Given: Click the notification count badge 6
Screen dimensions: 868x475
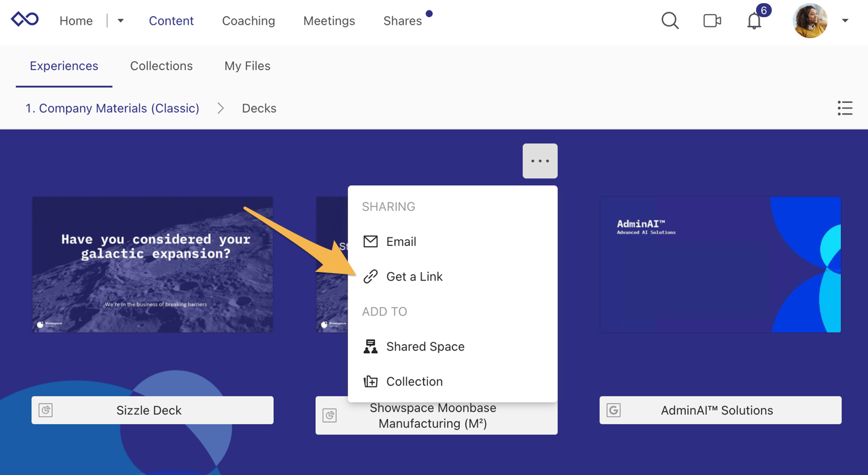Looking at the screenshot, I should [763, 10].
